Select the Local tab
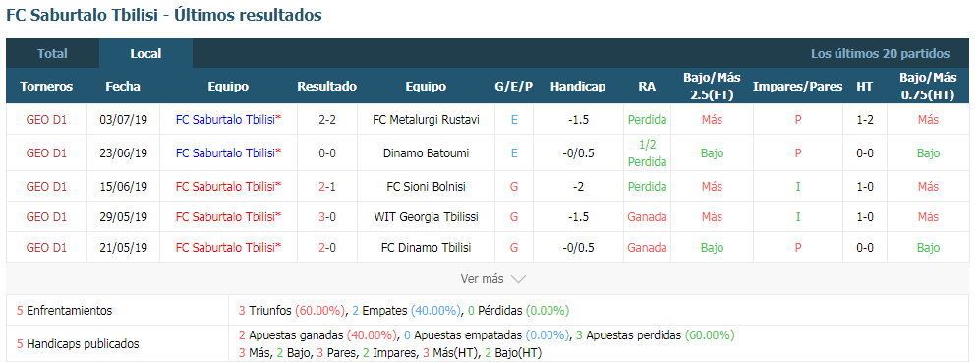Screen dimensions: 980x364 click(x=145, y=54)
